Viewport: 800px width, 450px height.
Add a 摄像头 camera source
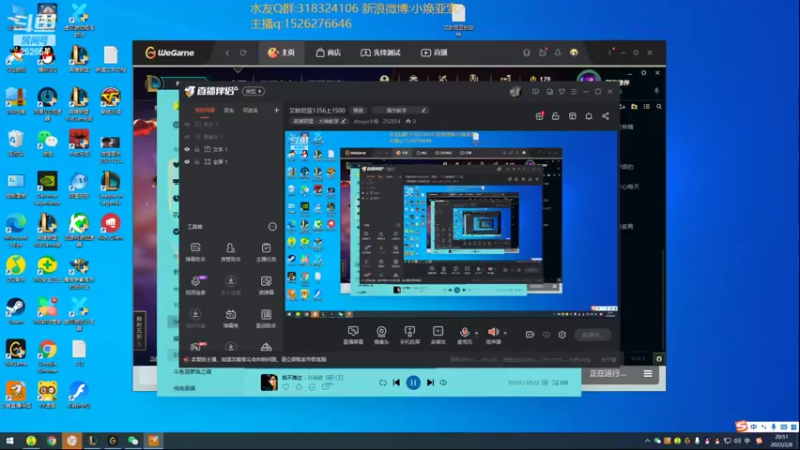click(x=381, y=335)
